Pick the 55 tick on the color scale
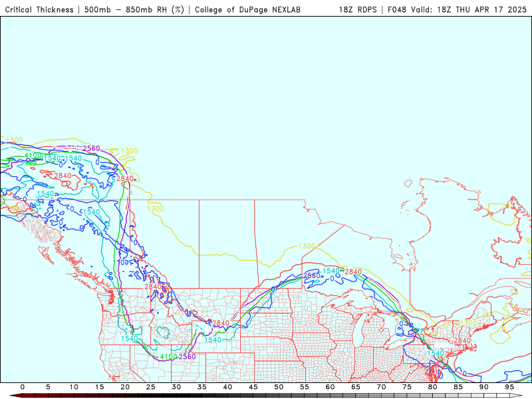Viewport: 532px width, 399px height. click(305, 387)
